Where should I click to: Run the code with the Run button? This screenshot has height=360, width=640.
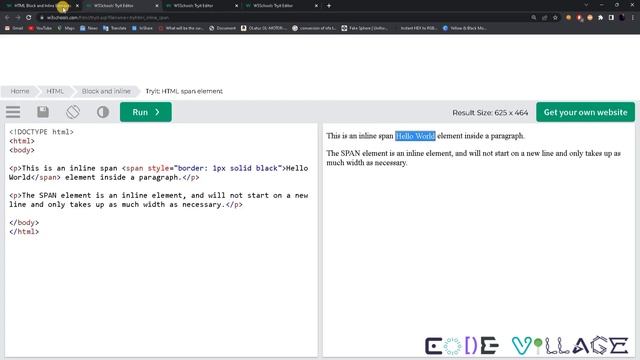(146, 112)
